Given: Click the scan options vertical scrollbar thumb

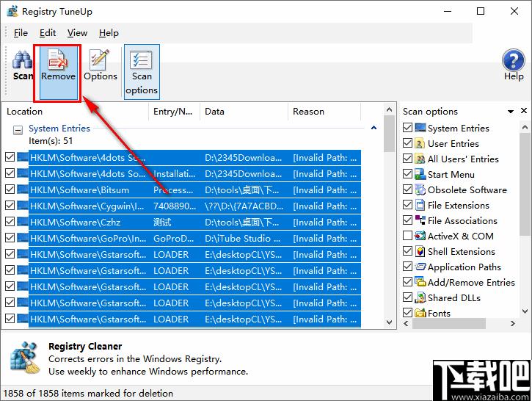Looking at the screenshot, I should tap(525, 184).
